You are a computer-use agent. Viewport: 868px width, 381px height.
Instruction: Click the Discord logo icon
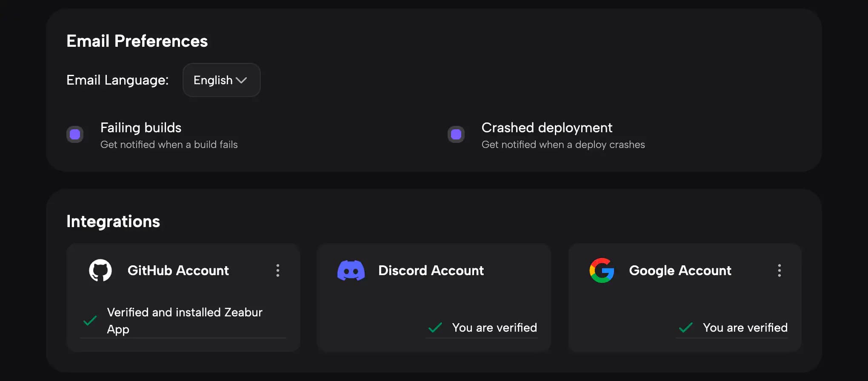(x=351, y=270)
